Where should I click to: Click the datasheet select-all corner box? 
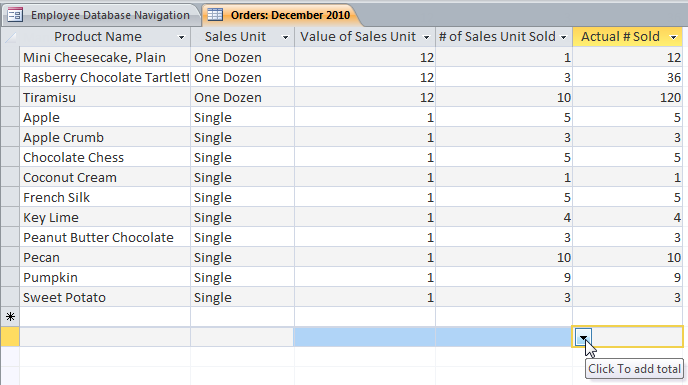click(x=10, y=37)
